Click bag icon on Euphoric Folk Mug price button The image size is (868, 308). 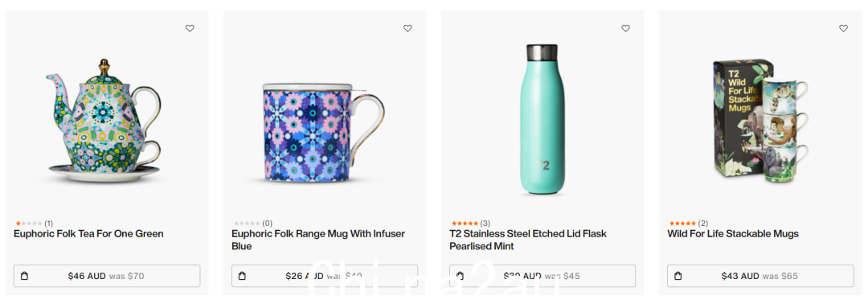[242, 276]
